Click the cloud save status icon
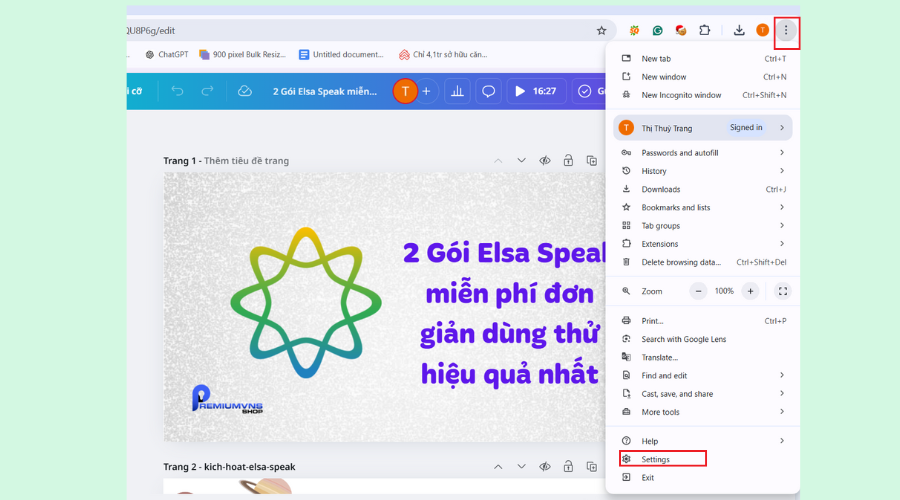900x500 pixels. tap(245, 91)
